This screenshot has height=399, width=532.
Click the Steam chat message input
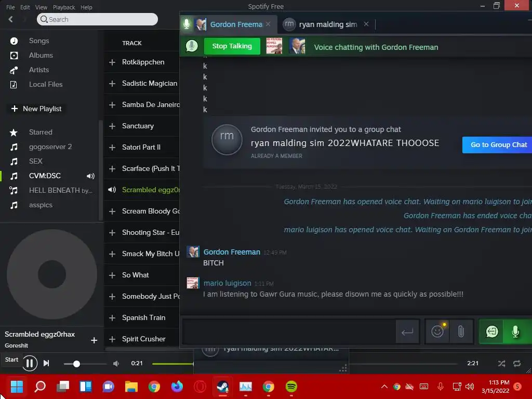(x=289, y=331)
